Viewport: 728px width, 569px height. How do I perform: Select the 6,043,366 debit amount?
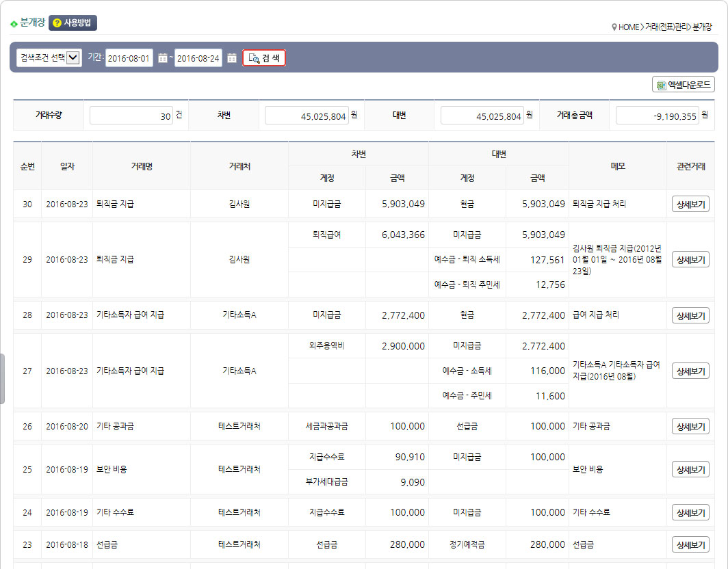403,235
